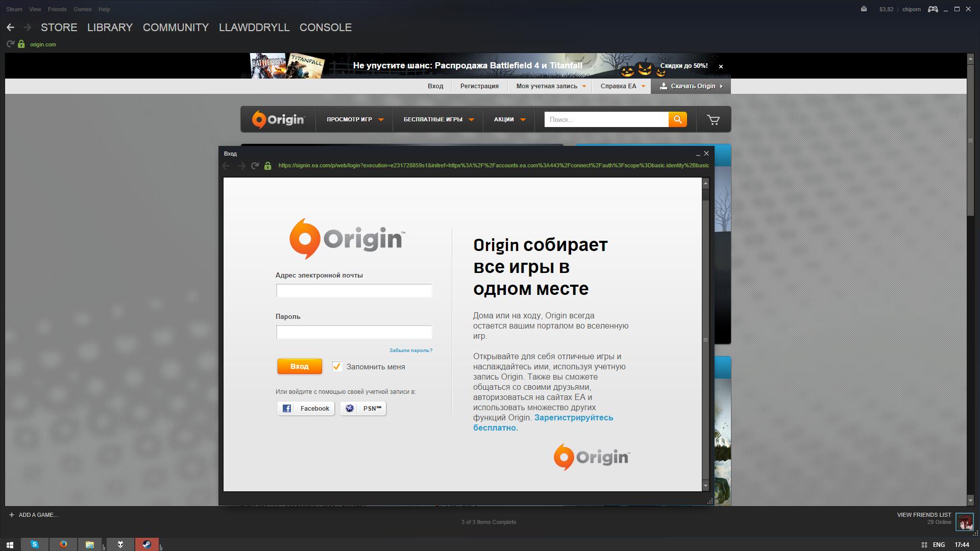Click the $3,82 wallet balance
Image resolution: width=980 pixels, height=551 pixels.
[886, 9]
